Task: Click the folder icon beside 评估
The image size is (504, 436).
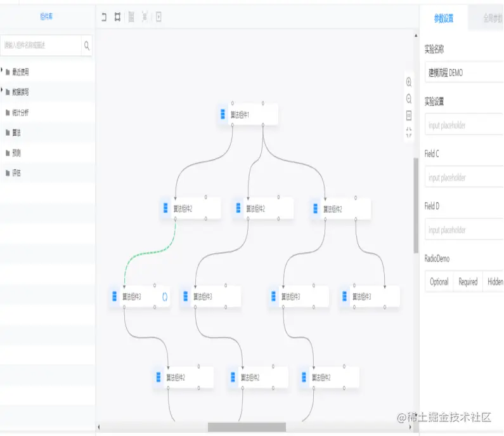Action: tap(8, 173)
